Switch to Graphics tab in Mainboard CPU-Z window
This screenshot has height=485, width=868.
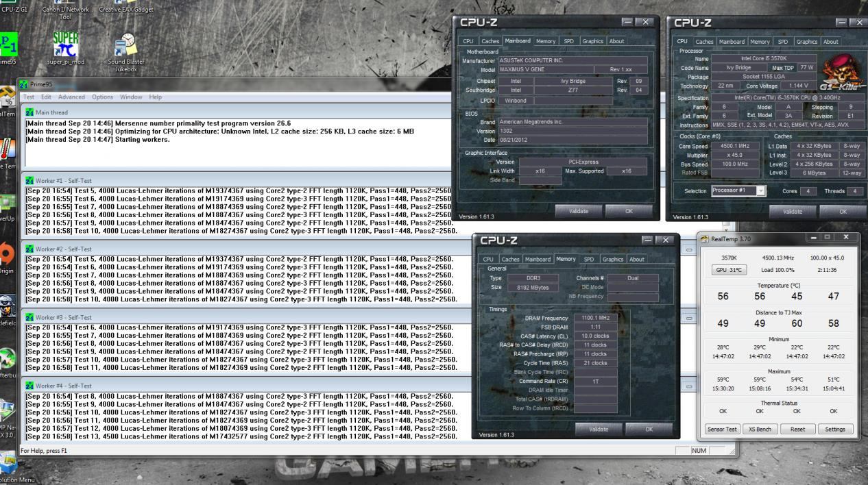click(x=592, y=41)
